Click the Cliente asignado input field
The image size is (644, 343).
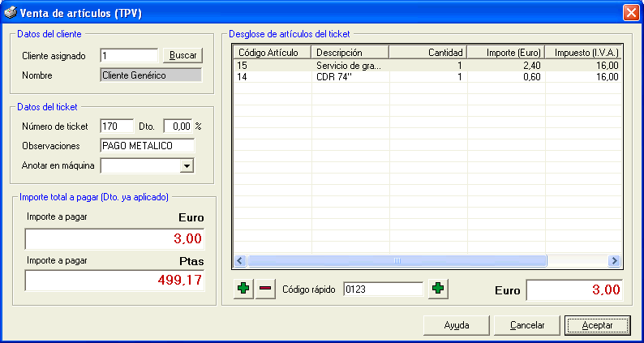click(x=129, y=55)
